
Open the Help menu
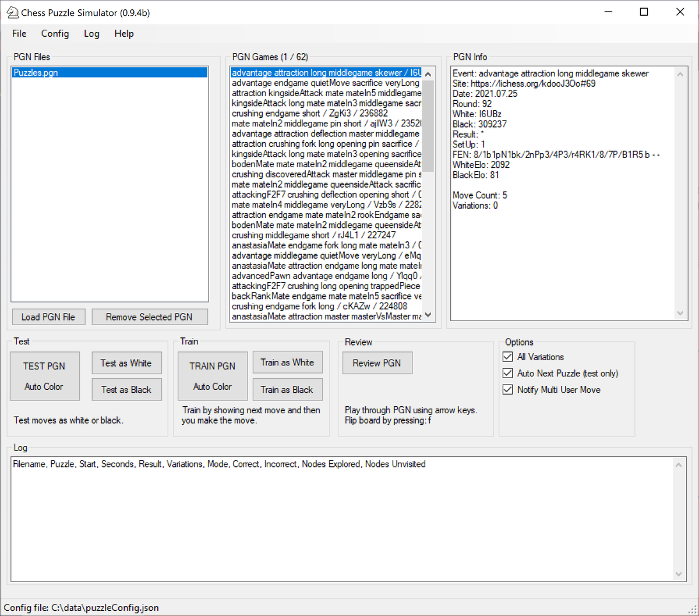click(124, 34)
